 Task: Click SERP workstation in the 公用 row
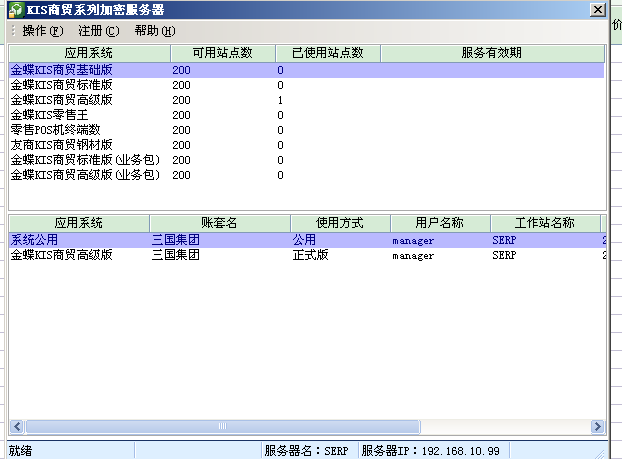[504, 240]
